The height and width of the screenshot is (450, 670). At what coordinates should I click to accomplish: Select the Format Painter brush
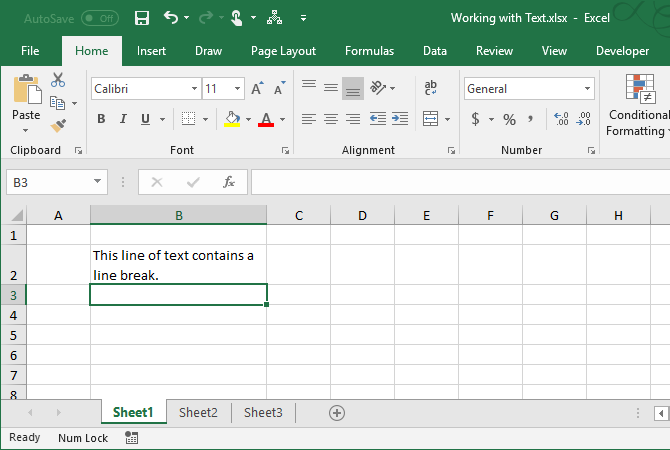point(57,125)
